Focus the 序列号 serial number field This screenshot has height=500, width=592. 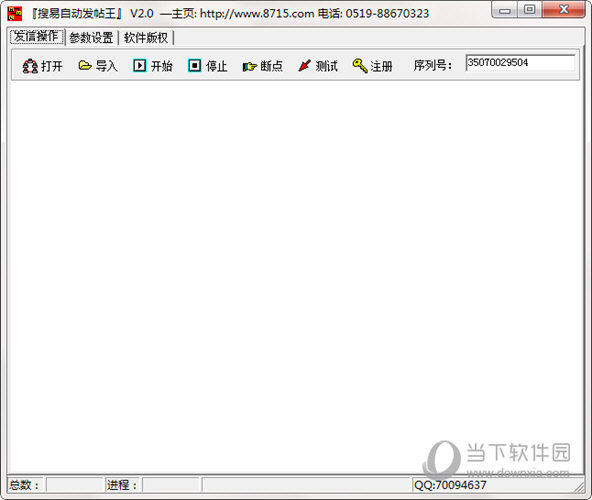pyautogui.click(x=520, y=63)
